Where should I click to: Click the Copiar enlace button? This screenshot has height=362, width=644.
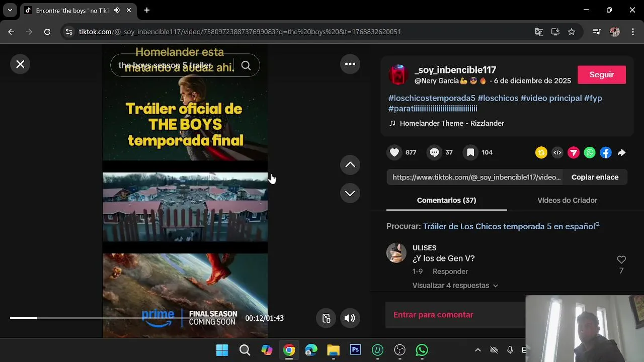tap(595, 177)
